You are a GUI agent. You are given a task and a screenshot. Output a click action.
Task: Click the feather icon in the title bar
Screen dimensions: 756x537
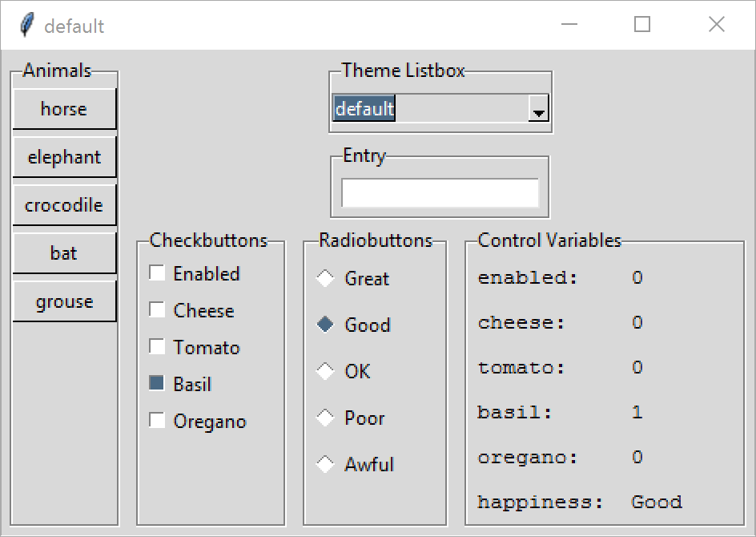(27, 25)
